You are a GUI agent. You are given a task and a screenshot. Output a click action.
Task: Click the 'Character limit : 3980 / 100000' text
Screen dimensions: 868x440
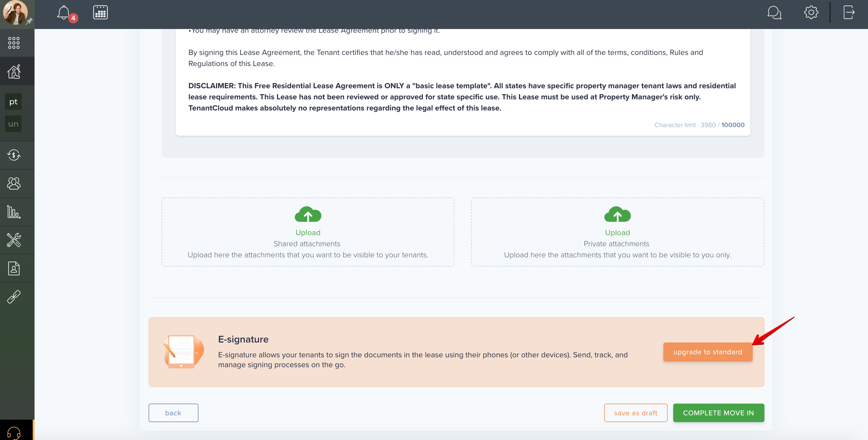[699, 125]
